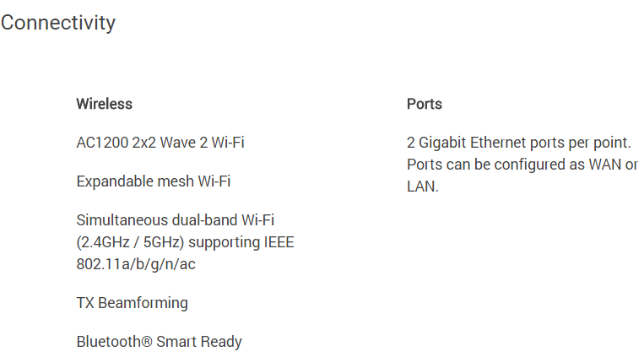Click the Ports subheading
Image resolution: width=644 pixels, height=357 pixels.
(x=425, y=104)
